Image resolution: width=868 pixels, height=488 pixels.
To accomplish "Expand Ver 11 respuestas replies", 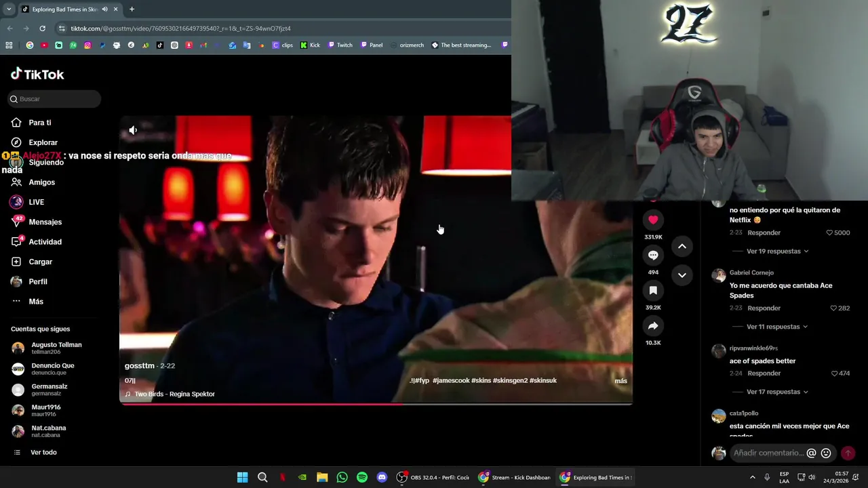I will click(x=777, y=327).
